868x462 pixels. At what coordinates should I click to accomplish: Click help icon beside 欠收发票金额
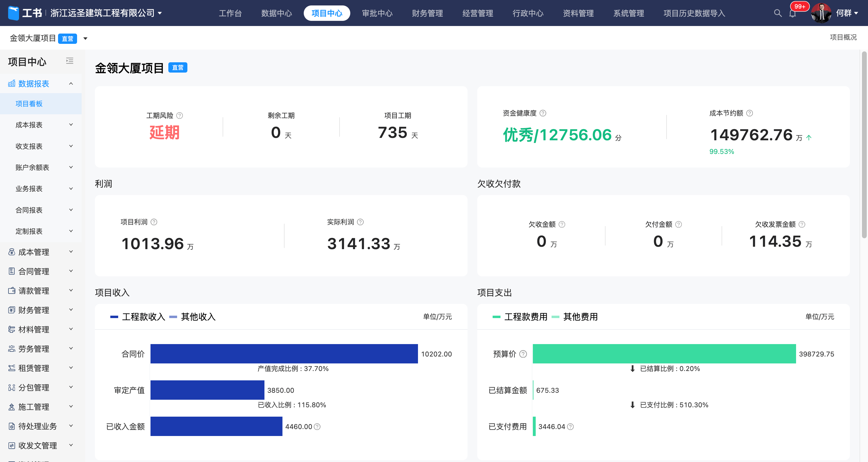tap(802, 224)
